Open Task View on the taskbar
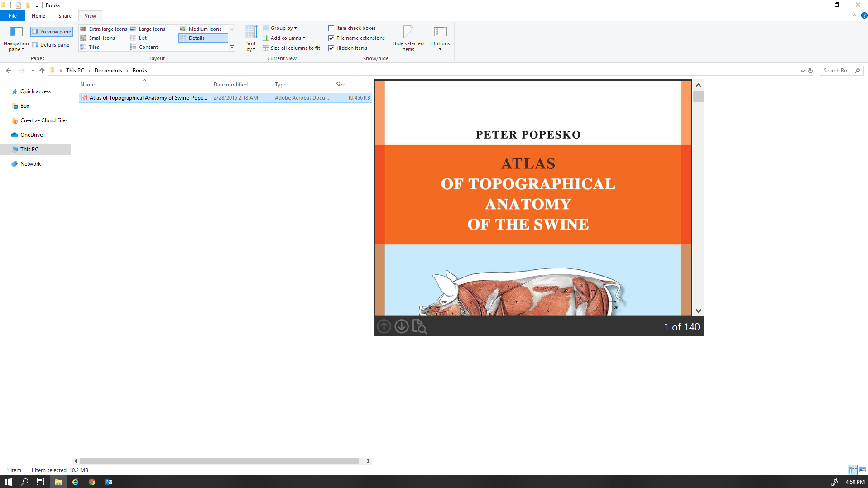Screen dimensions: 868x488 [41, 482]
